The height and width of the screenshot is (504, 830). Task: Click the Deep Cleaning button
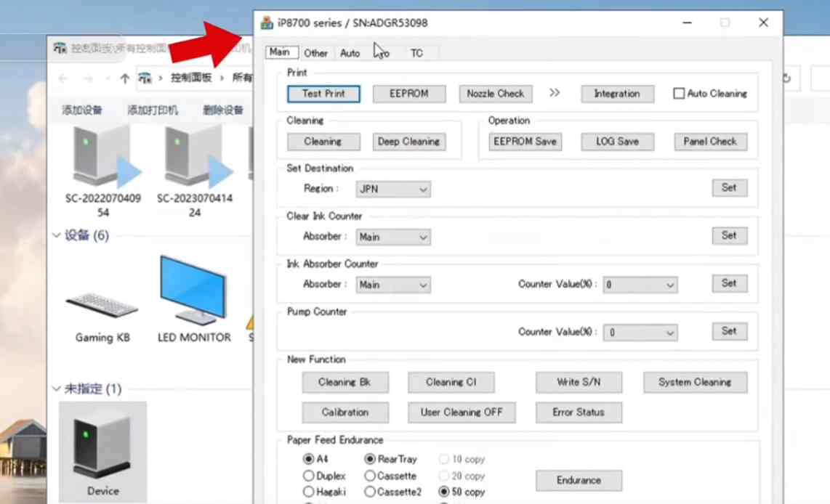[x=408, y=142]
